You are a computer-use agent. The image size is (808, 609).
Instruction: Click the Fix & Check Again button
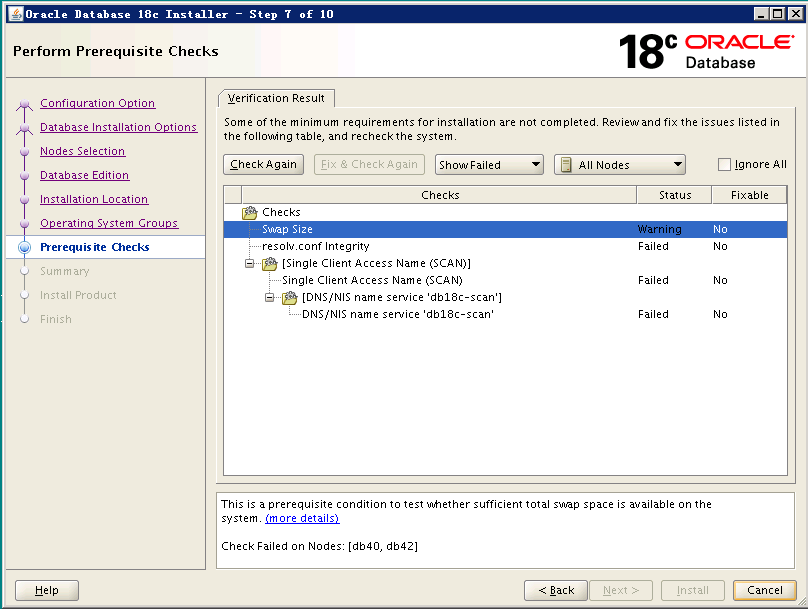tap(369, 164)
